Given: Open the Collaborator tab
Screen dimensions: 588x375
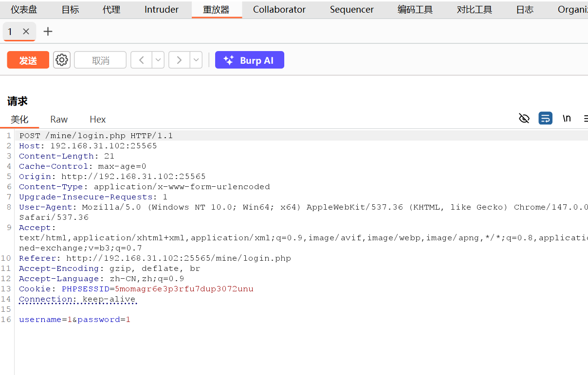Looking at the screenshot, I should pyautogui.click(x=279, y=9).
